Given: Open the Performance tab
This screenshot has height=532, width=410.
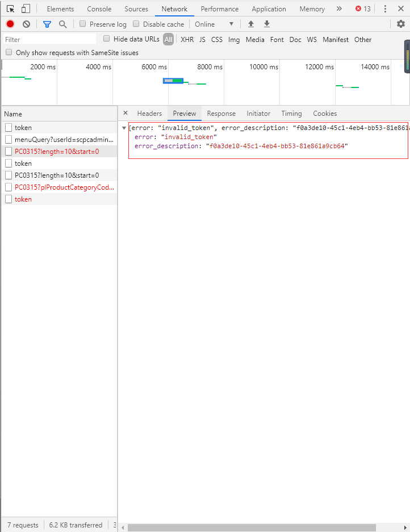Looking at the screenshot, I should coord(220,9).
